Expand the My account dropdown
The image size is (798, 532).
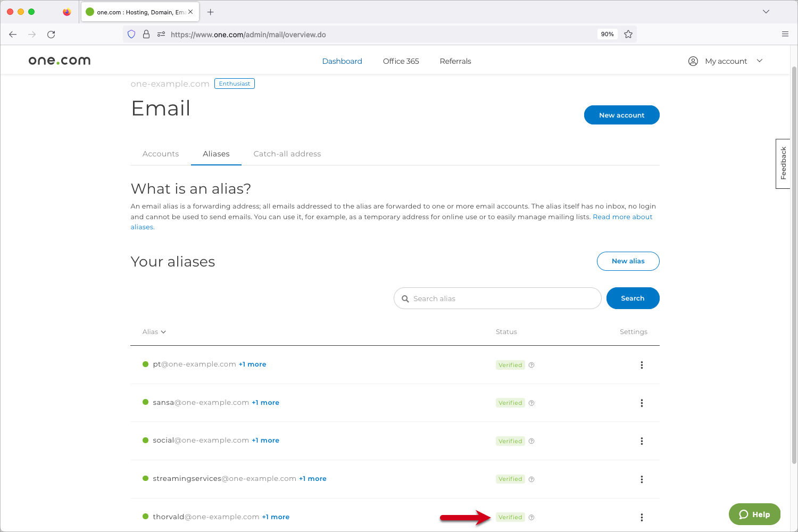coord(726,61)
